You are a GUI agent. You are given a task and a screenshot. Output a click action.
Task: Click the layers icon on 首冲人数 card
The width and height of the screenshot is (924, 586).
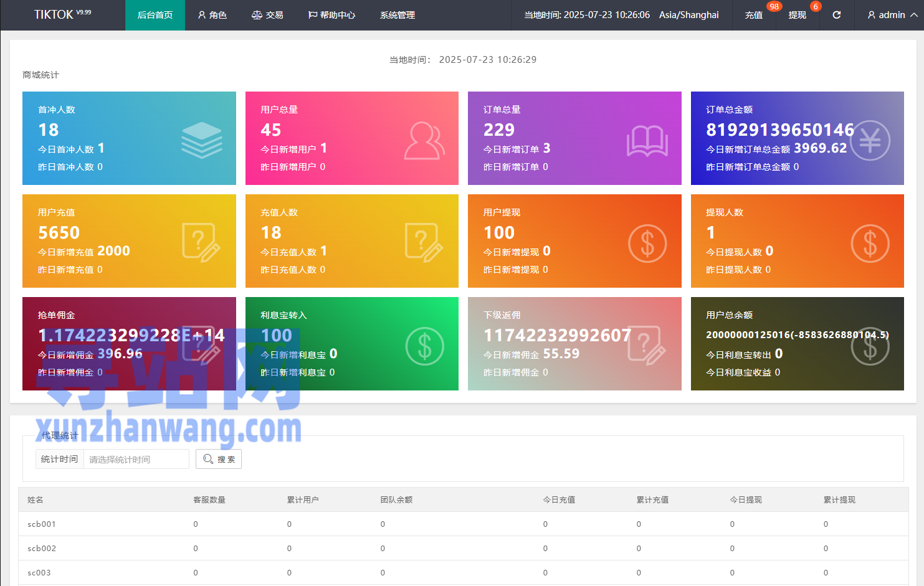click(202, 139)
